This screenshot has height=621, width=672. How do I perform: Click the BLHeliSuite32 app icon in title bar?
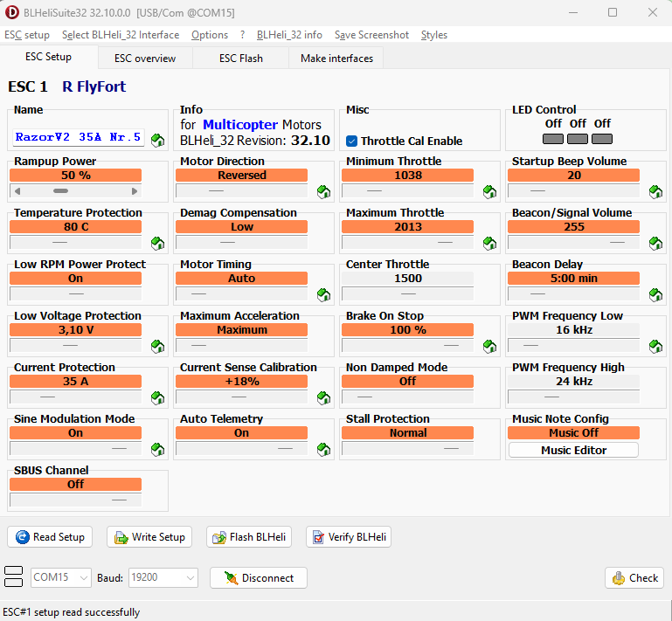[12, 12]
